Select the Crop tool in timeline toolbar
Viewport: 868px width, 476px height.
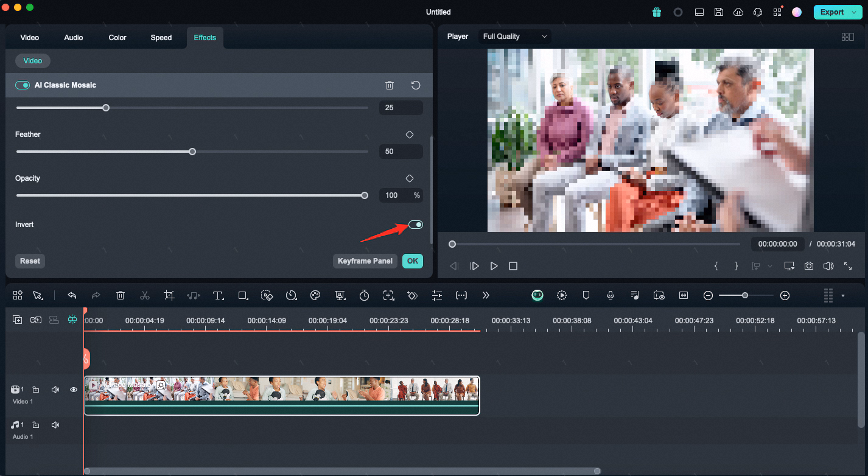[x=169, y=295]
